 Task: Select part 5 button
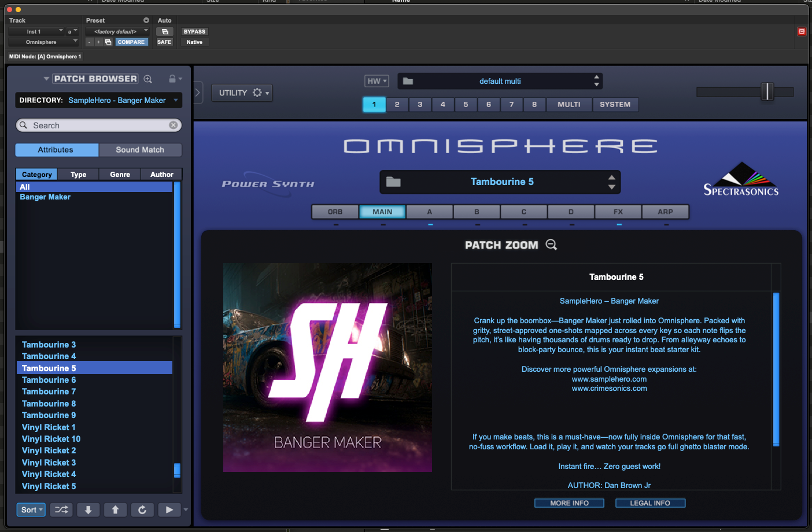(466, 105)
